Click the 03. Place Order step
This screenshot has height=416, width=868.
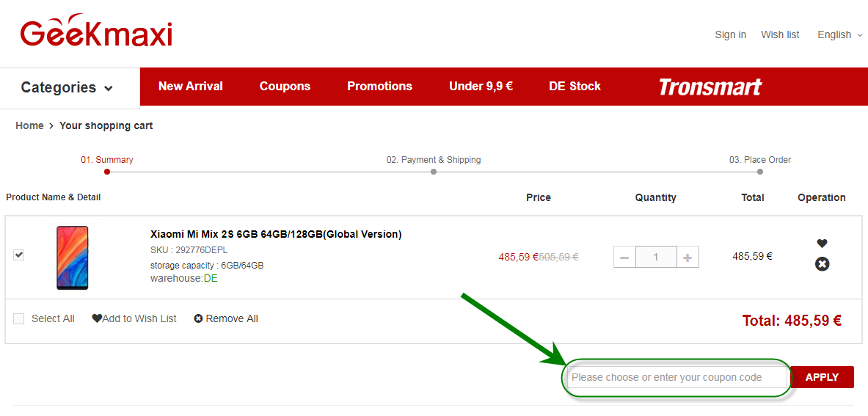[x=760, y=161]
